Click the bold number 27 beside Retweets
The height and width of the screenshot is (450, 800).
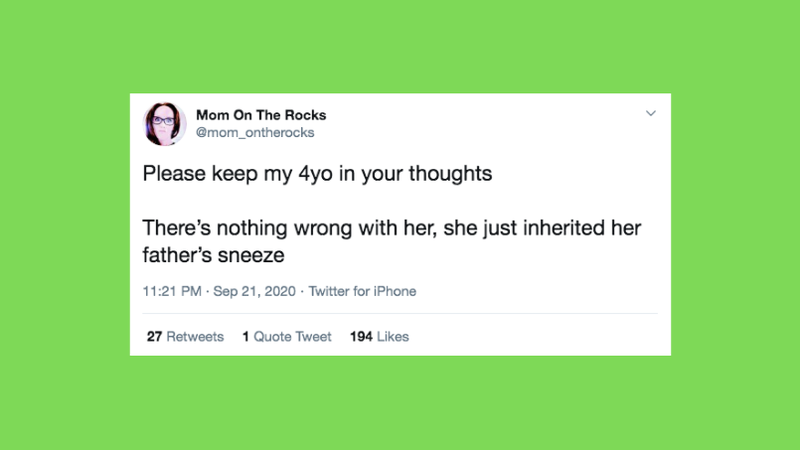[x=154, y=337]
